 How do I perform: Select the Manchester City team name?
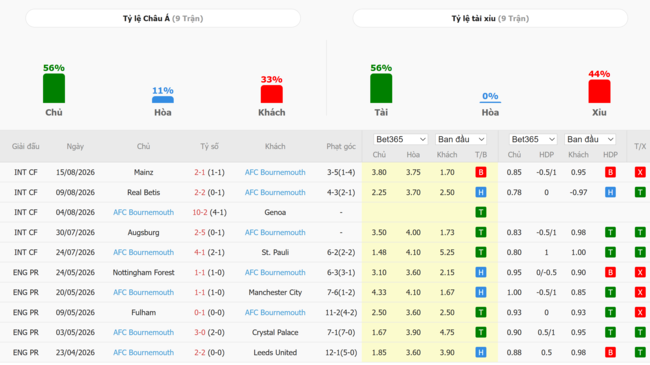[x=275, y=292]
